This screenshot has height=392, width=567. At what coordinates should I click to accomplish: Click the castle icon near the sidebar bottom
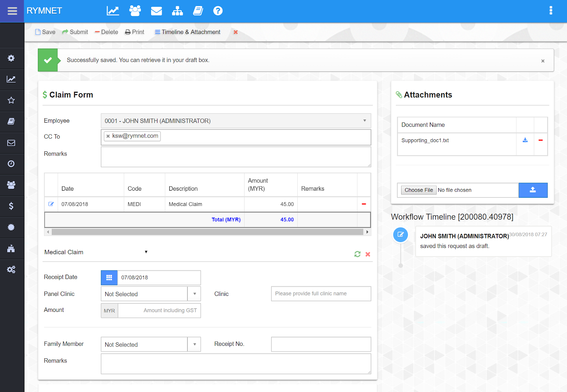[x=11, y=248]
